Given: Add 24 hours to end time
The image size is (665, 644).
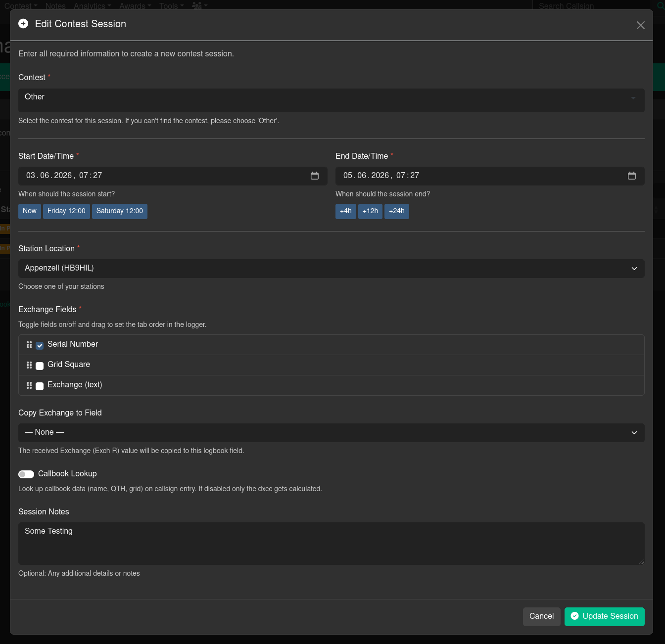Looking at the screenshot, I should tap(397, 211).
